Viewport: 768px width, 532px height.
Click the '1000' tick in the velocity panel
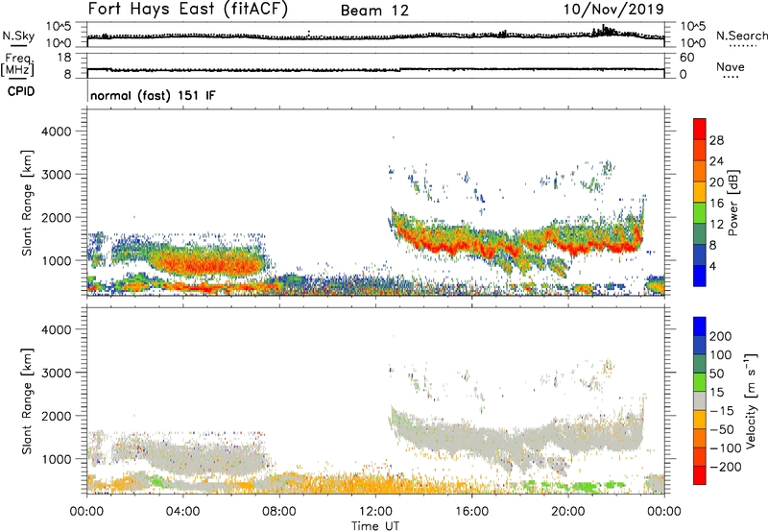57,459
